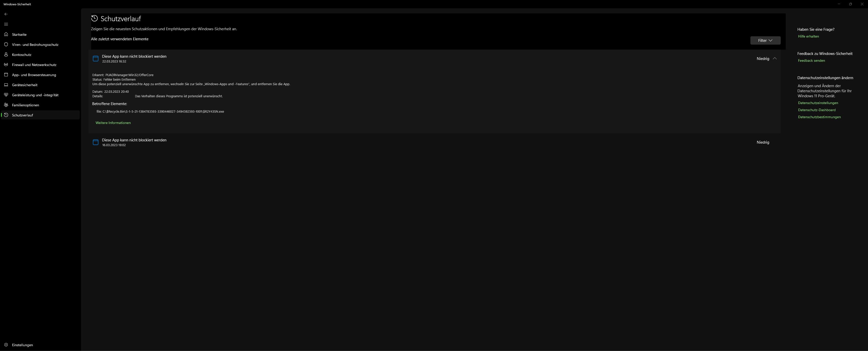The width and height of the screenshot is (868, 351).
Task: Click Weitere Informationen link
Action: (113, 123)
